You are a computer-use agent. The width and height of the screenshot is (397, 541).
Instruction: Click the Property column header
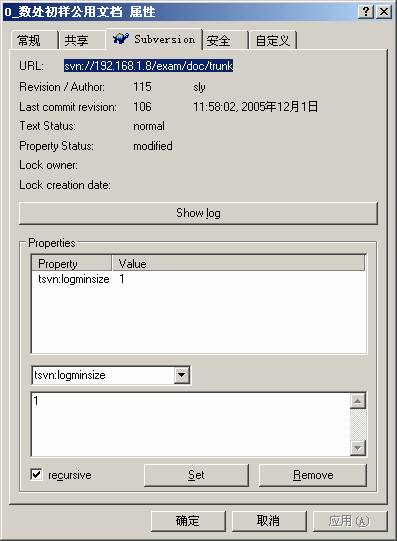(x=71, y=264)
